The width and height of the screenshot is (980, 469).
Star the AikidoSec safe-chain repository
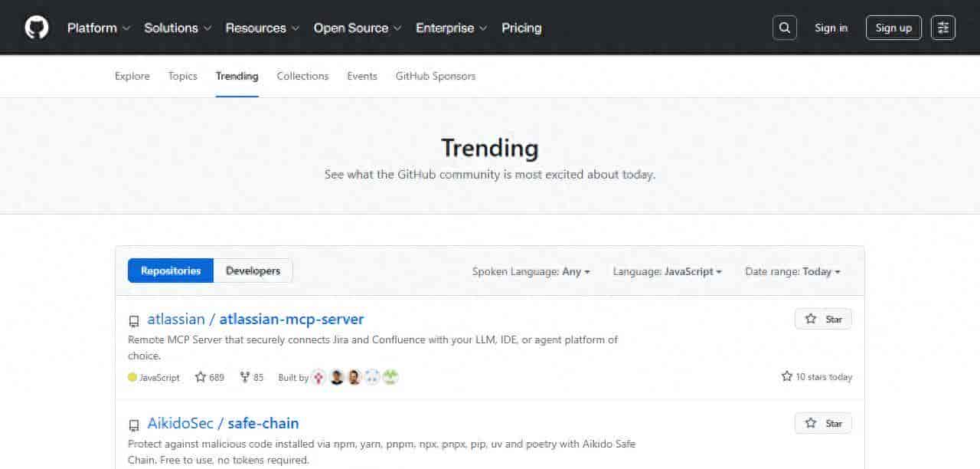[x=823, y=423]
